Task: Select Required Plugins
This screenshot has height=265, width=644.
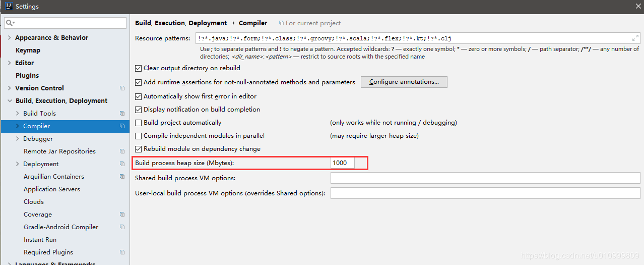Action: tap(48, 252)
